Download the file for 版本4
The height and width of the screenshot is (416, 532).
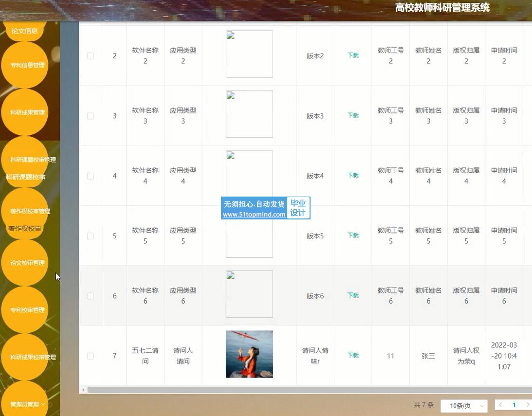(x=353, y=175)
